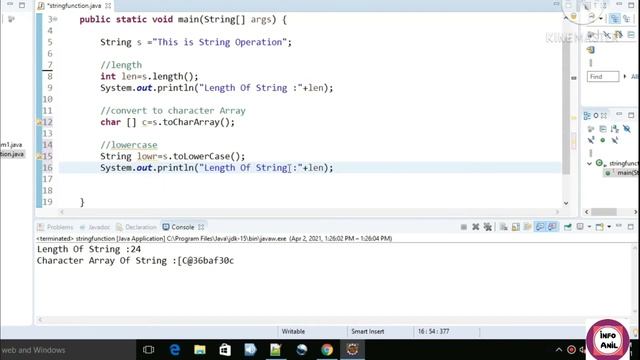The image size is (640, 360).
Task: Click Open Console icon
Action: coord(600,227)
